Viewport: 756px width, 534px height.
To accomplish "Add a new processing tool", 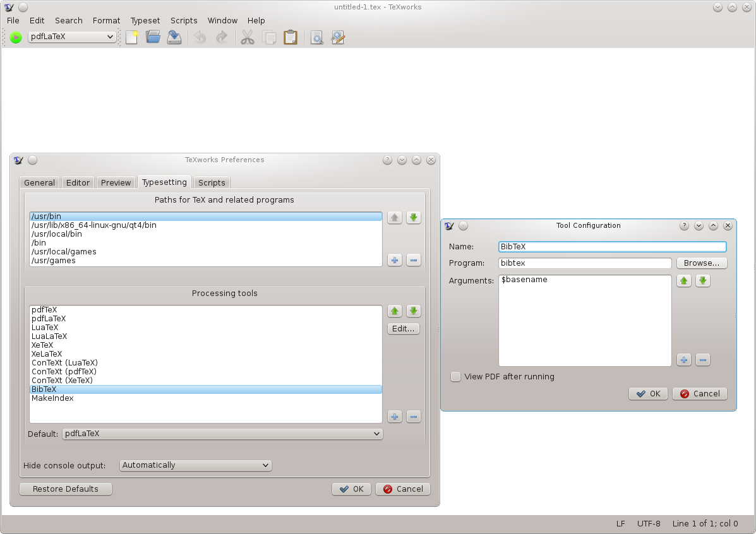I will 395,417.
